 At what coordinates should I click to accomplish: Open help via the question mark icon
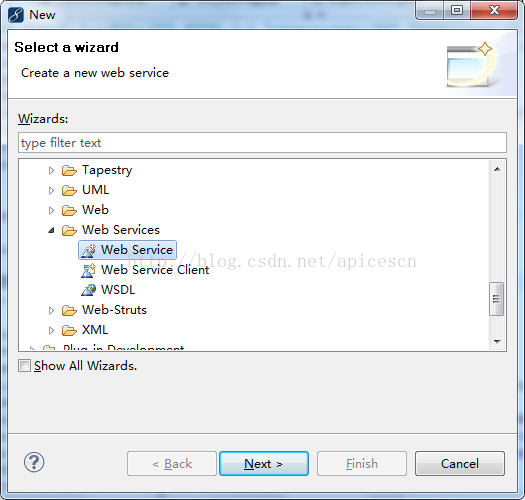(x=34, y=462)
